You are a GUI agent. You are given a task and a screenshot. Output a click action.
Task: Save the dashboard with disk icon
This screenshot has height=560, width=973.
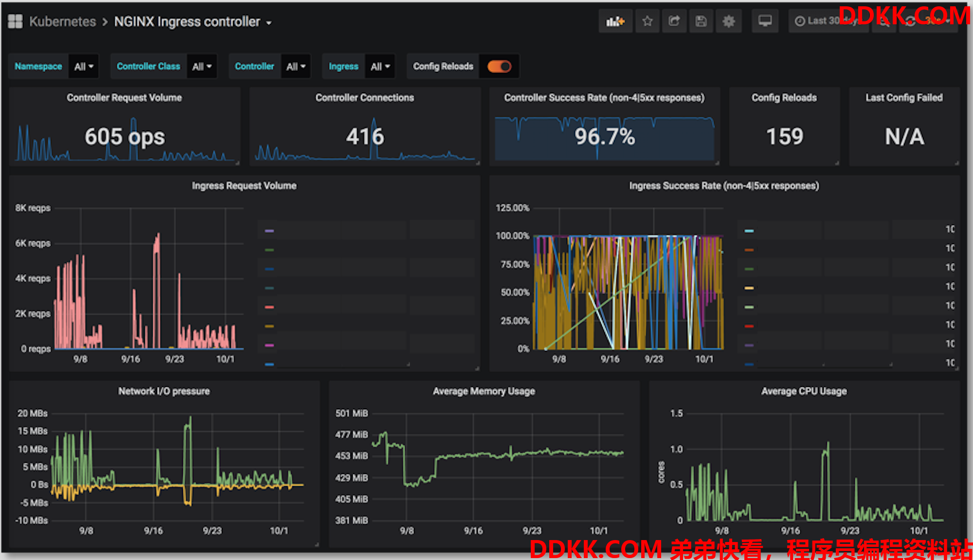point(701,21)
